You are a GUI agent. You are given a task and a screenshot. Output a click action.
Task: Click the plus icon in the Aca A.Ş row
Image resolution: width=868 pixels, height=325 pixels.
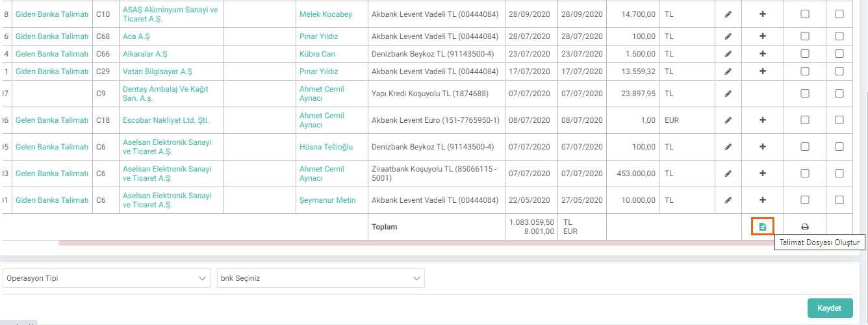tap(763, 36)
